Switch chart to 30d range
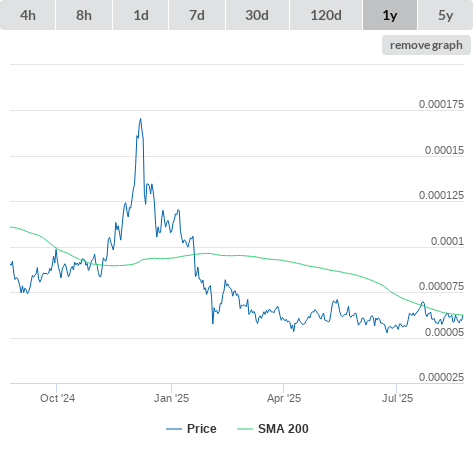 pyautogui.click(x=257, y=15)
